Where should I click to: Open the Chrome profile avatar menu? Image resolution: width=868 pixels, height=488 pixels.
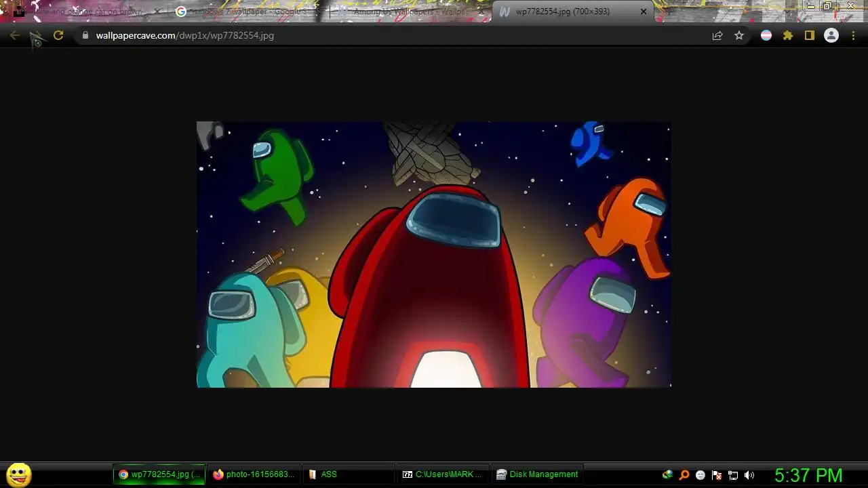(x=831, y=35)
